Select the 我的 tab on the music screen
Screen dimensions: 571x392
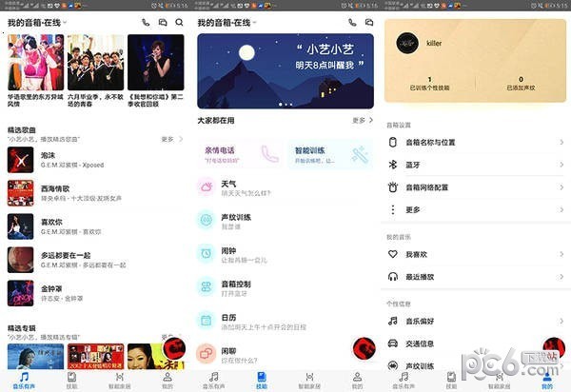[167, 381]
